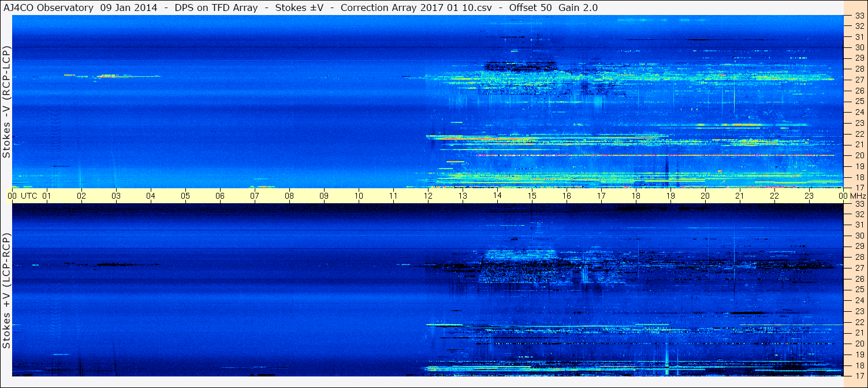868x388 pixels.
Task: Select the 11 hour marker on the time axis
Action: coord(393,196)
